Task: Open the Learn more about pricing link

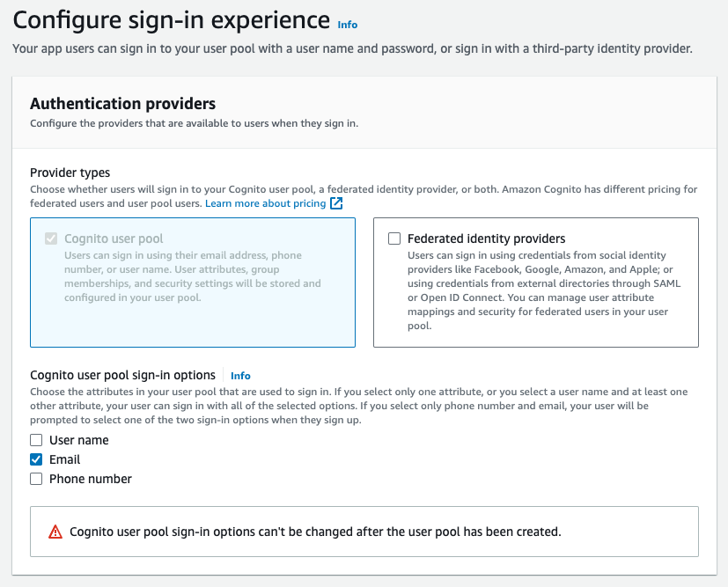Action: point(265,203)
